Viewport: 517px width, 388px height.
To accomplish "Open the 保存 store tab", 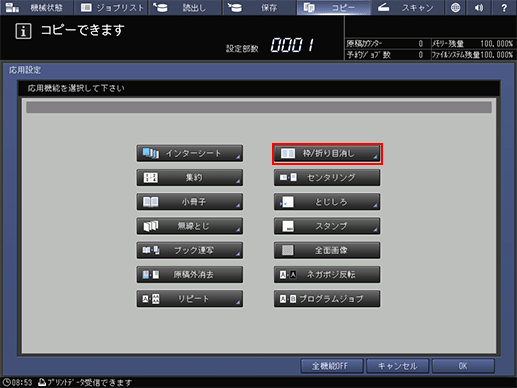I will click(x=259, y=7).
